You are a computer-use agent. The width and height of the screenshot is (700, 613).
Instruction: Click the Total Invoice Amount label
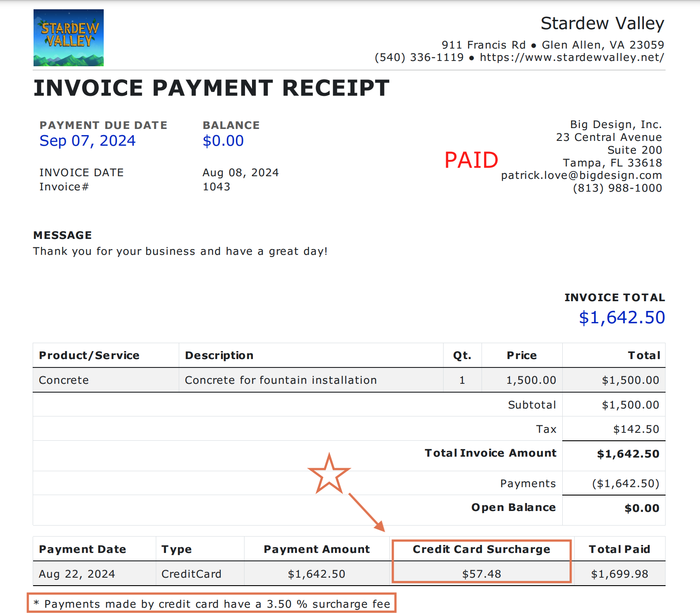coord(490,453)
